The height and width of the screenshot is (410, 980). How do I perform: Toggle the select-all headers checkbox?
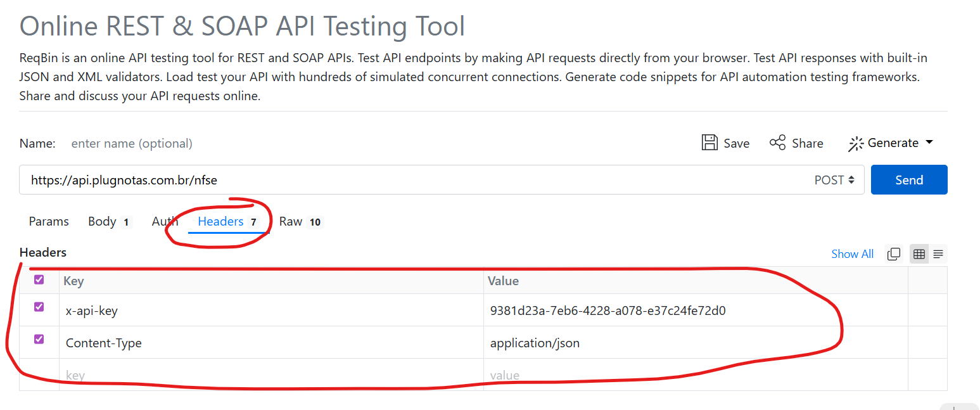(x=39, y=279)
